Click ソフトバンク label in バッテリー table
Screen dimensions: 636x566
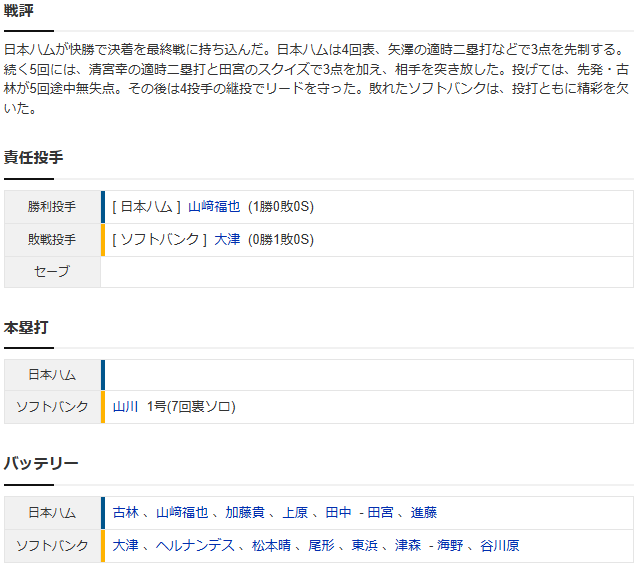point(52,545)
